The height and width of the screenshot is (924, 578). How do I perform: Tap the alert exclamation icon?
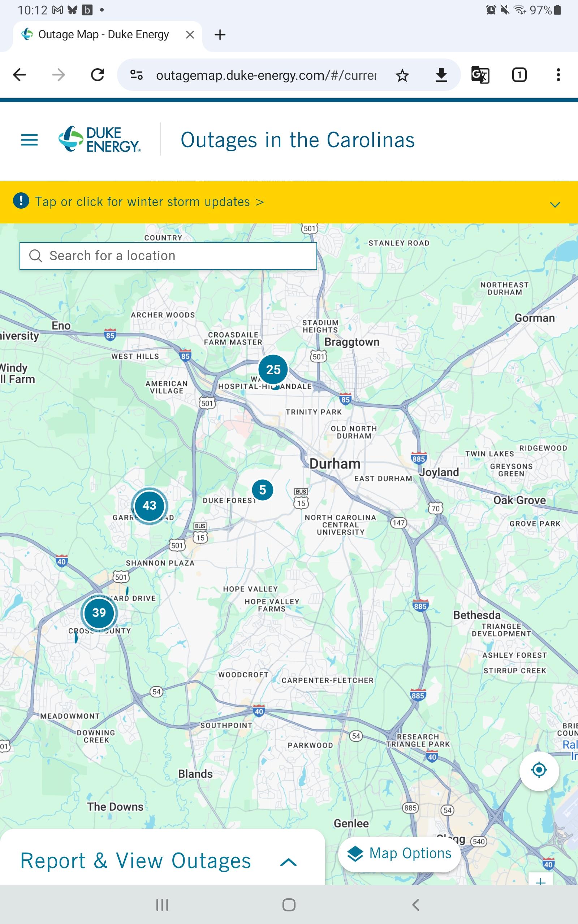click(21, 200)
